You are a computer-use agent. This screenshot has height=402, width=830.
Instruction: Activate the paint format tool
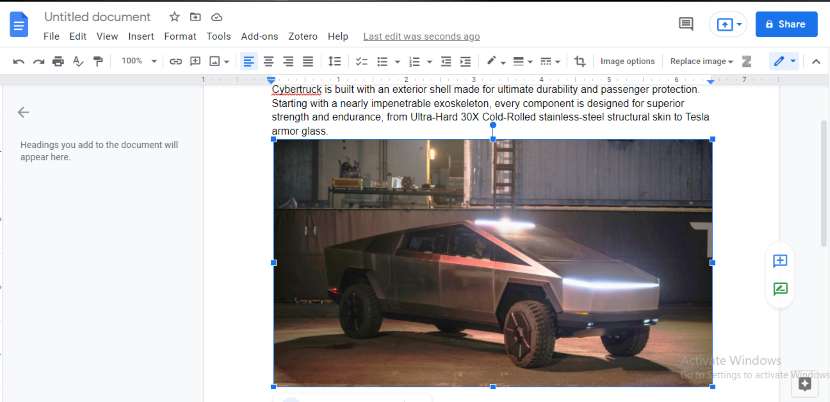(x=97, y=61)
